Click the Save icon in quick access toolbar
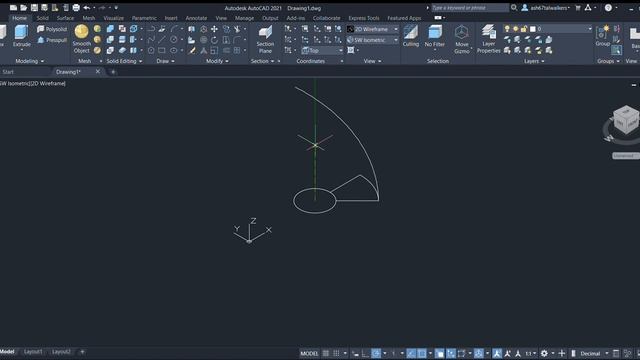 (34, 8)
